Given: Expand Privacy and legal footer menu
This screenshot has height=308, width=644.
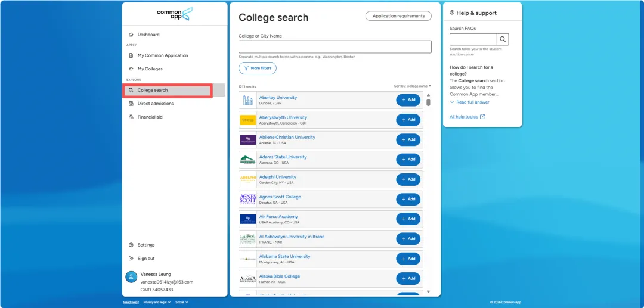Looking at the screenshot, I should [157, 302].
